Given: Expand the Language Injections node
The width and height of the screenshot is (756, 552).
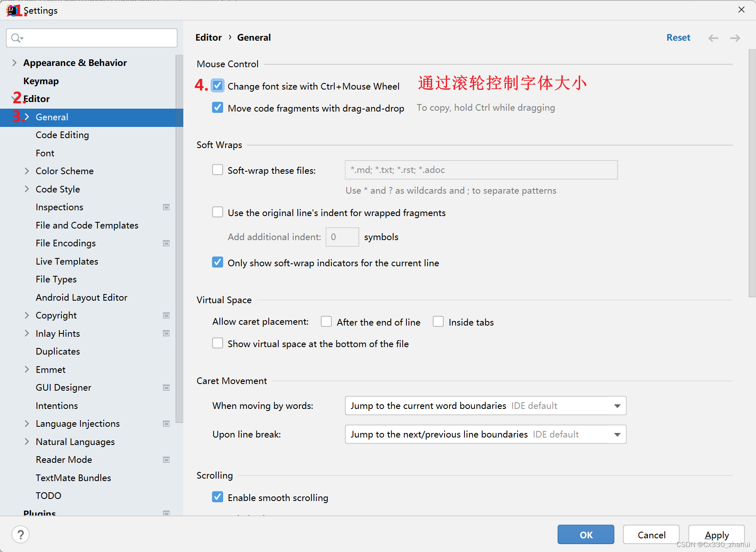Looking at the screenshot, I should 27,423.
